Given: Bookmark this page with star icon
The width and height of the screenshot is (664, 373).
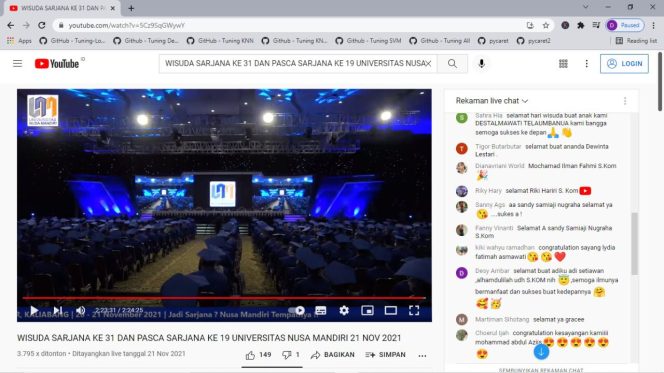Looking at the screenshot, I should tap(546, 25).
